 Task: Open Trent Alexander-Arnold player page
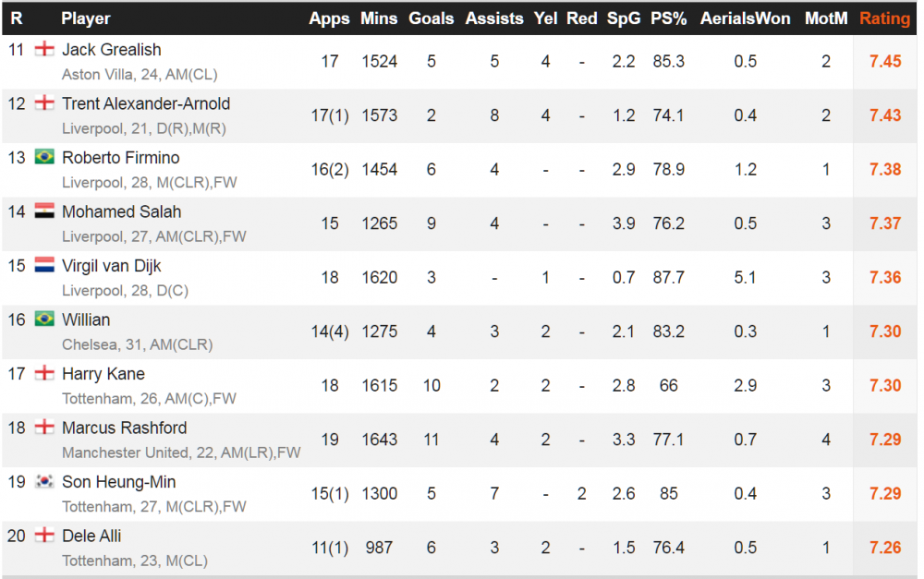click(x=146, y=103)
